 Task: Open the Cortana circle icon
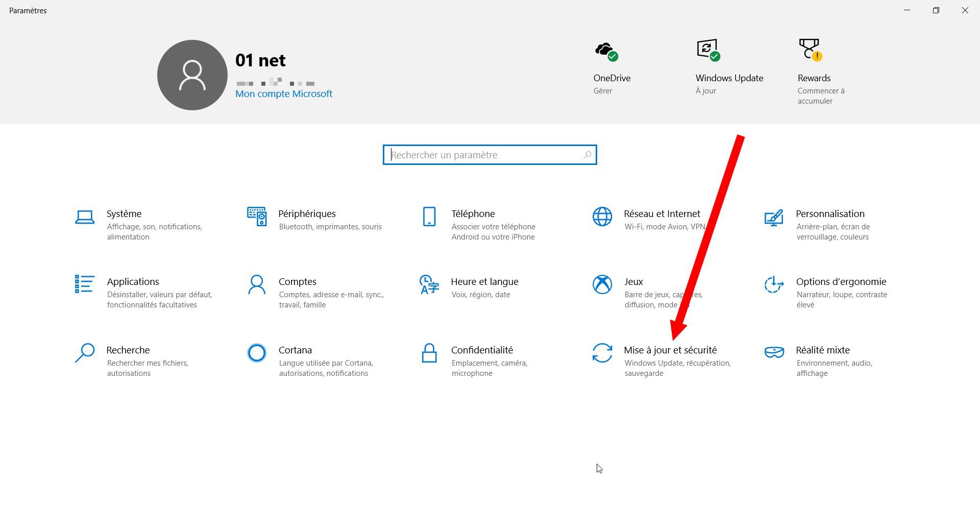click(257, 353)
